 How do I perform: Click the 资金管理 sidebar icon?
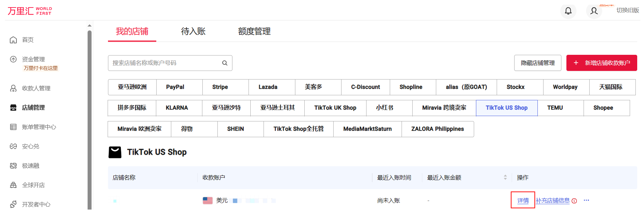13,59
